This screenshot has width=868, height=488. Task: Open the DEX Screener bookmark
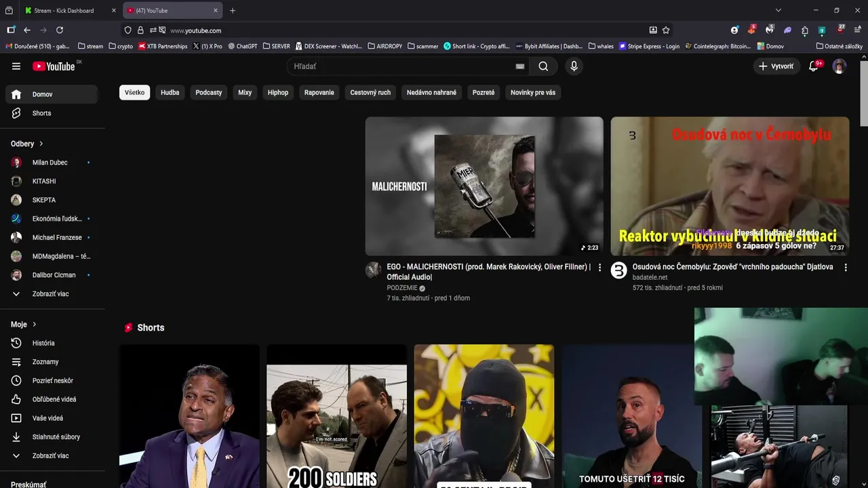pos(329,46)
